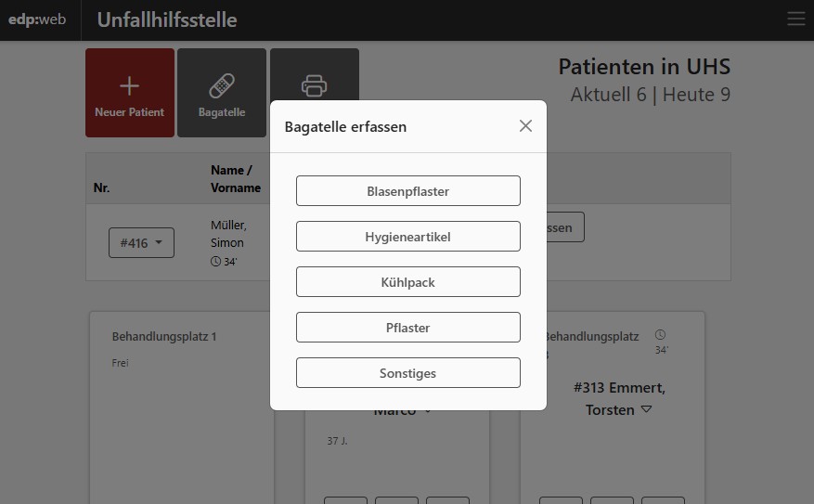Image resolution: width=814 pixels, height=504 pixels.
Task: Click the clock icon under Müller, Simon
Action: (x=215, y=262)
